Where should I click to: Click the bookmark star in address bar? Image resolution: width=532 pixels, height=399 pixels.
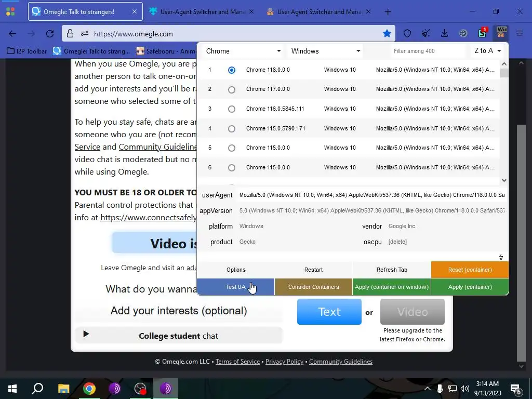coord(387,33)
